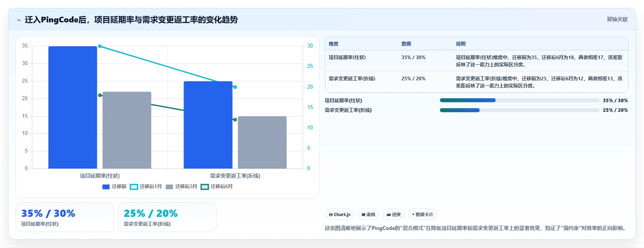Click the 说明 column header
Viewport: 644px width, 248px height.
click(x=461, y=44)
